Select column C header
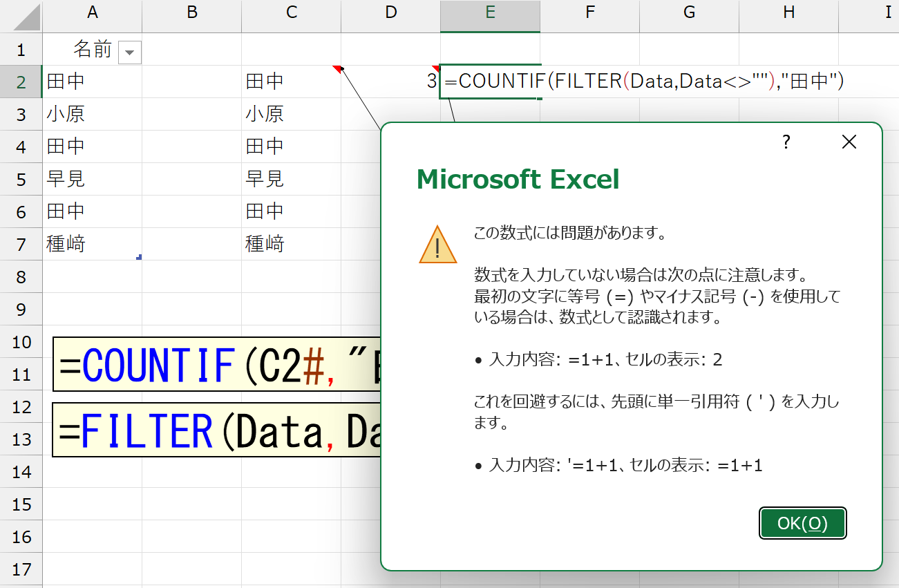This screenshot has width=899, height=588. click(x=291, y=12)
